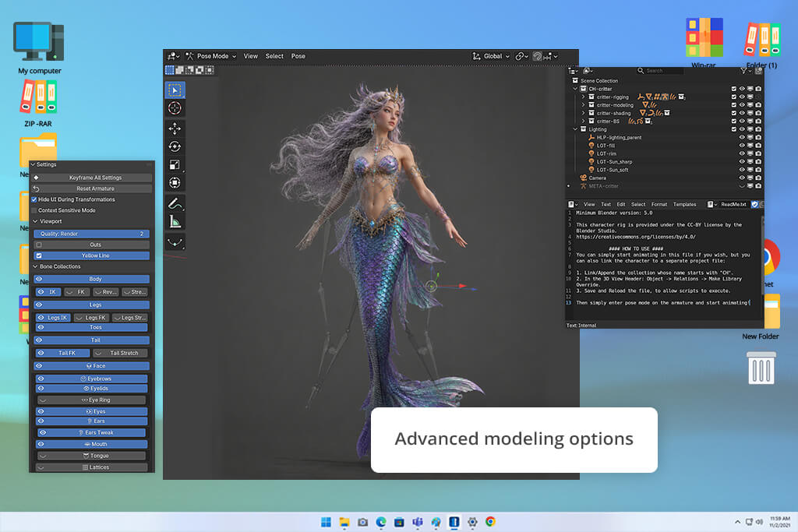Open the Text menu in text editor
798x532 pixels.
pyautogui.click(x=606, y=204)
